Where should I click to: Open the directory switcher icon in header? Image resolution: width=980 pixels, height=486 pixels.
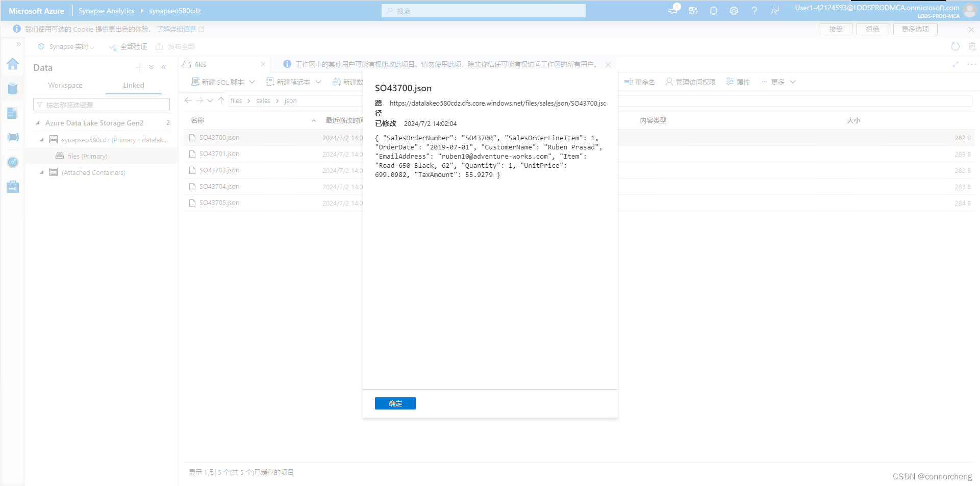tap(693, 11)
